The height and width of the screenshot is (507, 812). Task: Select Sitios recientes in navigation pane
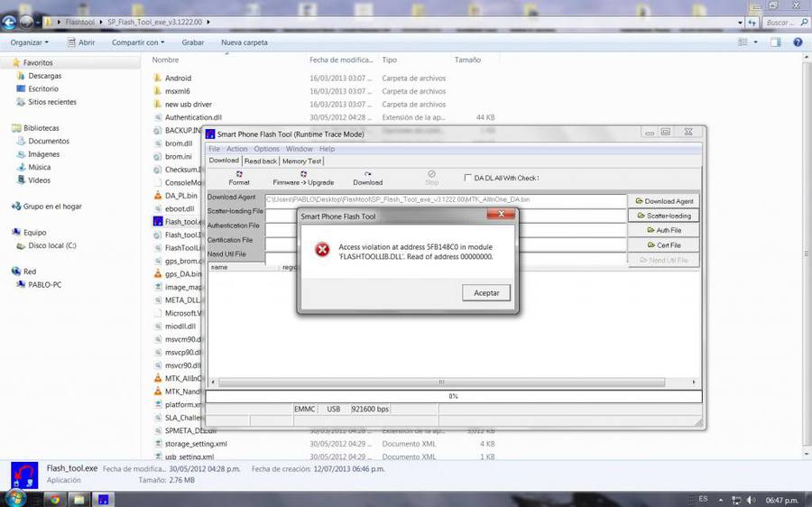[52, 102]
